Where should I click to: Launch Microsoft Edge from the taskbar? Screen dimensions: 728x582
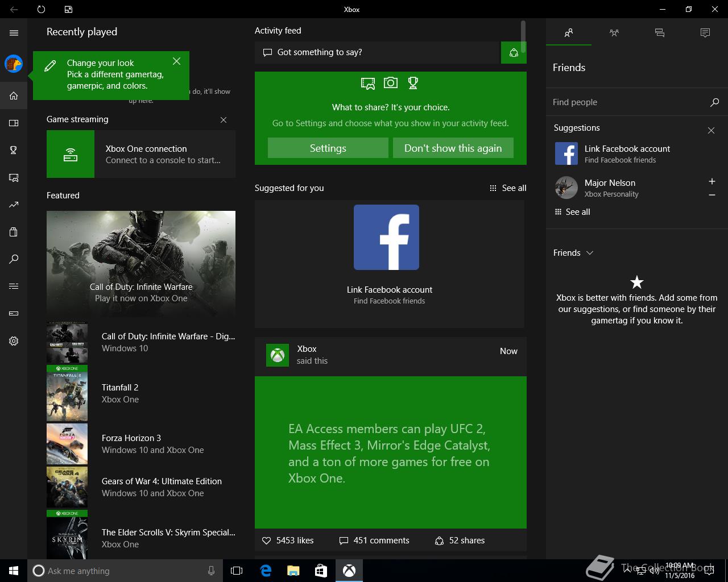point(266,571)
